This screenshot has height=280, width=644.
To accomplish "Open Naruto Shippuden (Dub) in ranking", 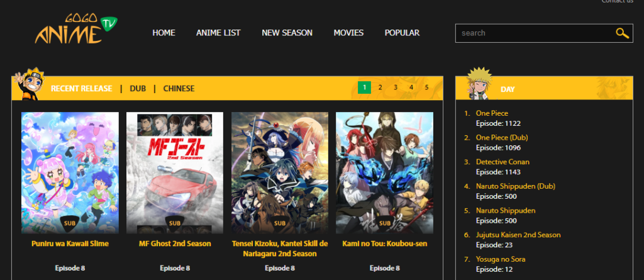I will pyautogui.click(x=515, y=186).
